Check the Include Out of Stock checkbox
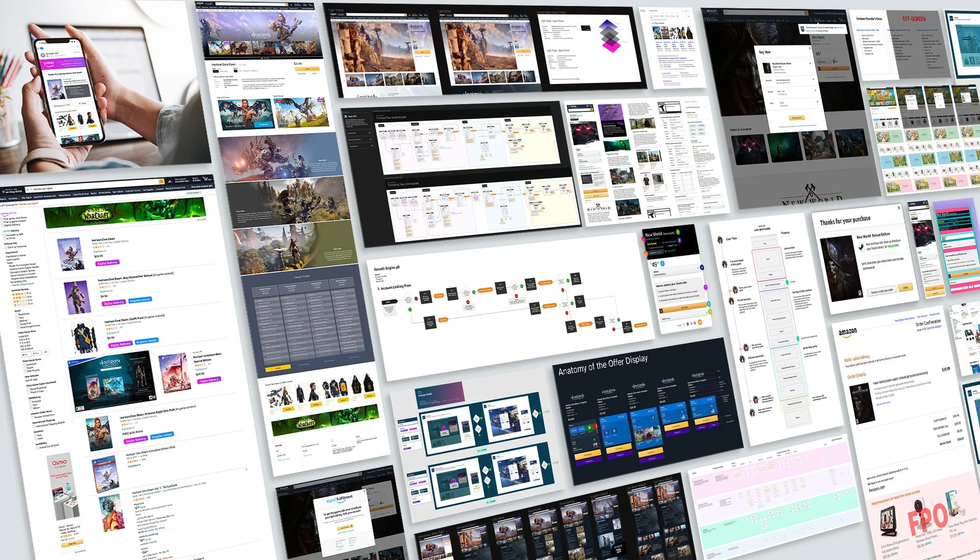This screenshot has height=560, width=980. (x=38, y=447)
